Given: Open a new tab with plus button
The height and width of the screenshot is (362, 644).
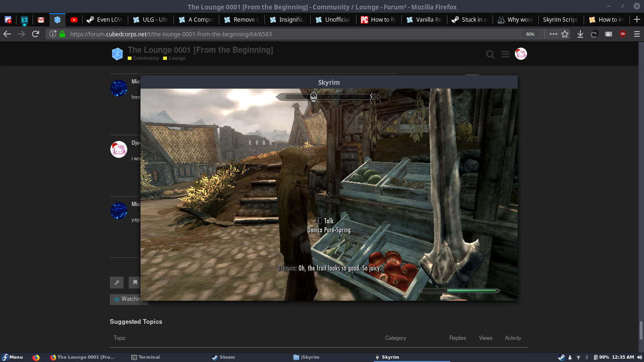Looking at the screenshot, I should coord(637,19).
